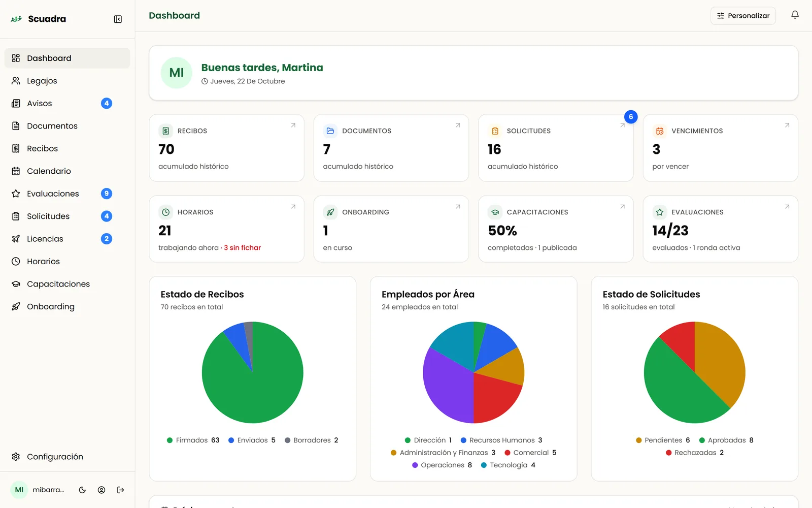Screen dimensions: 812x508
Task: Toggle dark mode moon icon
Action: pos(82,490)
